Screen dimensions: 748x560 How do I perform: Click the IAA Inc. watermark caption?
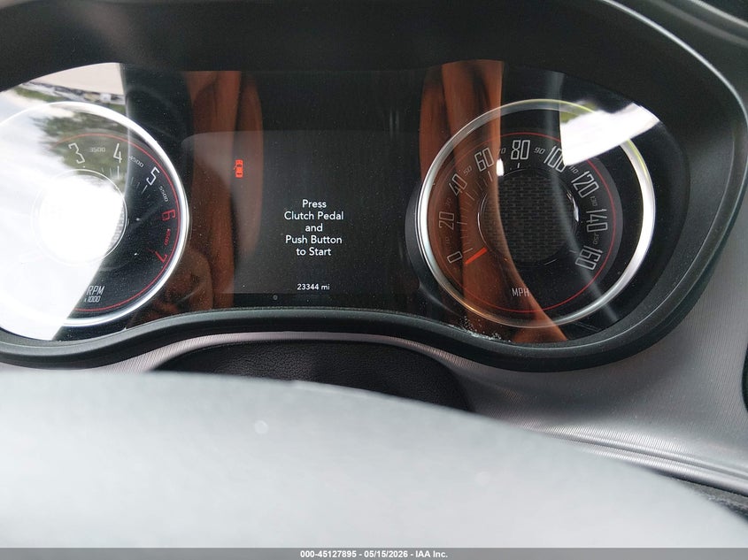coord(432,554)
